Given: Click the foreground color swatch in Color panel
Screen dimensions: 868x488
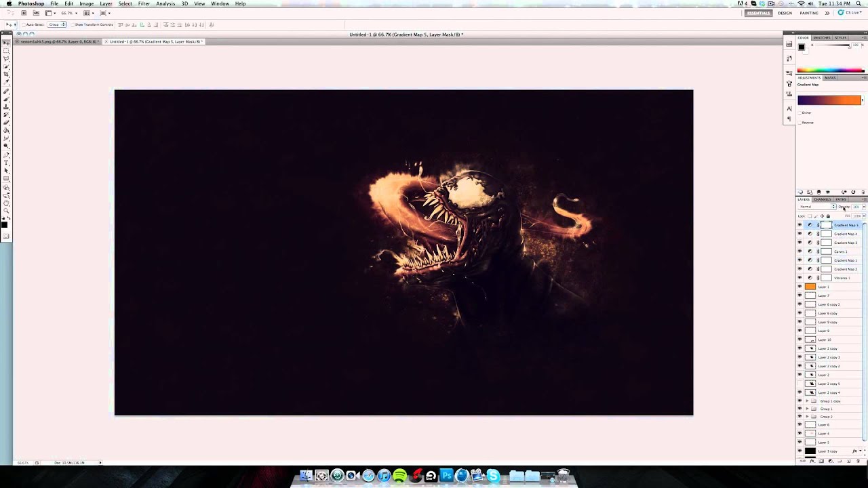Looking at the screenshot, I should coord(802,47).
